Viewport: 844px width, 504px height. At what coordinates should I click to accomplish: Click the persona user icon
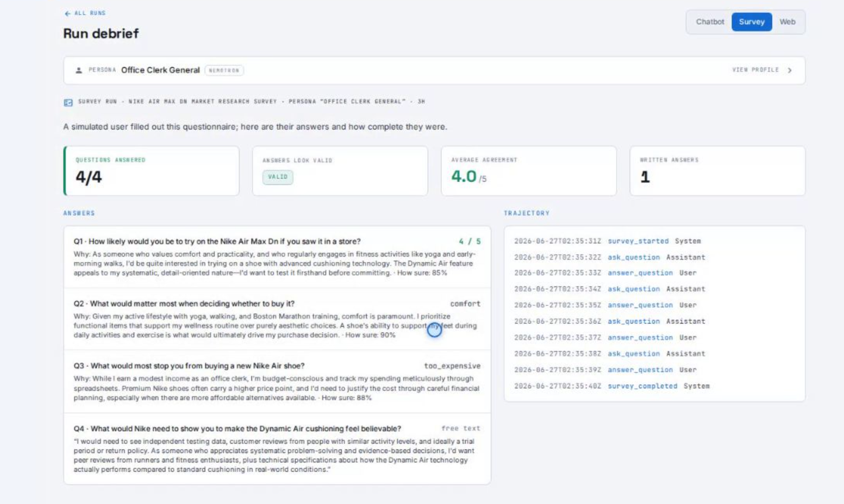pos(79,70)
